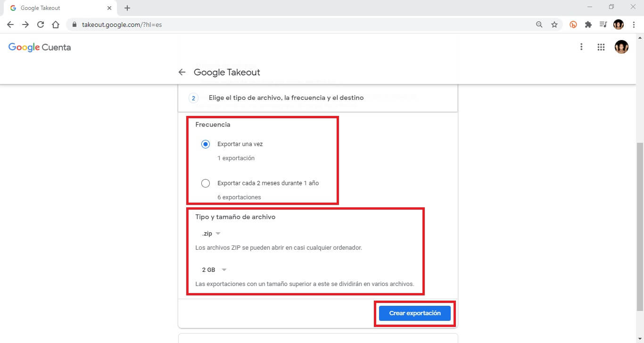Click the Frecuencia heading text

click(x=213, y=125)
